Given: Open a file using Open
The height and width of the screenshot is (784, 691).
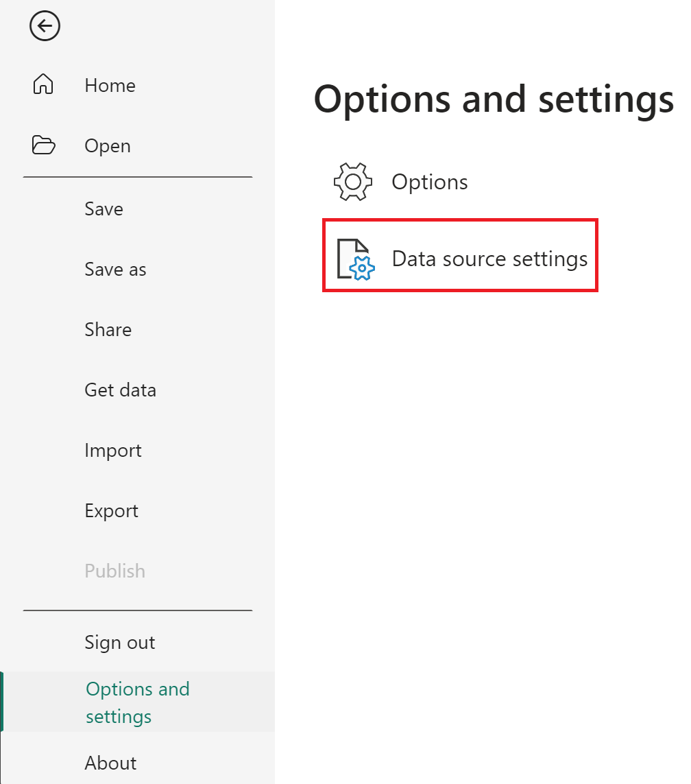Looking at the screenshot, I should click(107, 145).
